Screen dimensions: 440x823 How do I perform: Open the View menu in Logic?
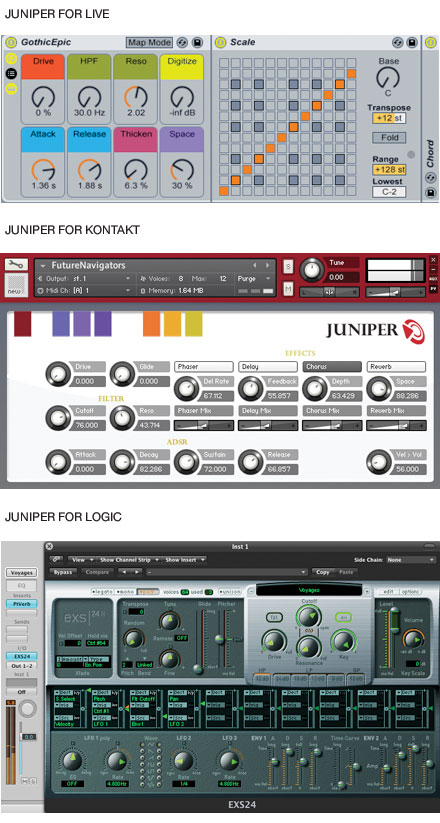(x=82, y=560)
